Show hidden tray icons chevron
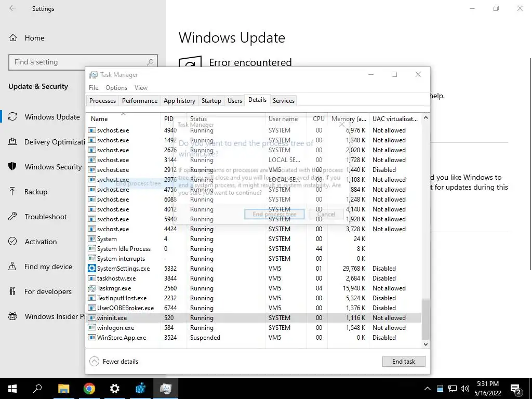This screenshot has width=532, height=399. (x=428, y=389)
